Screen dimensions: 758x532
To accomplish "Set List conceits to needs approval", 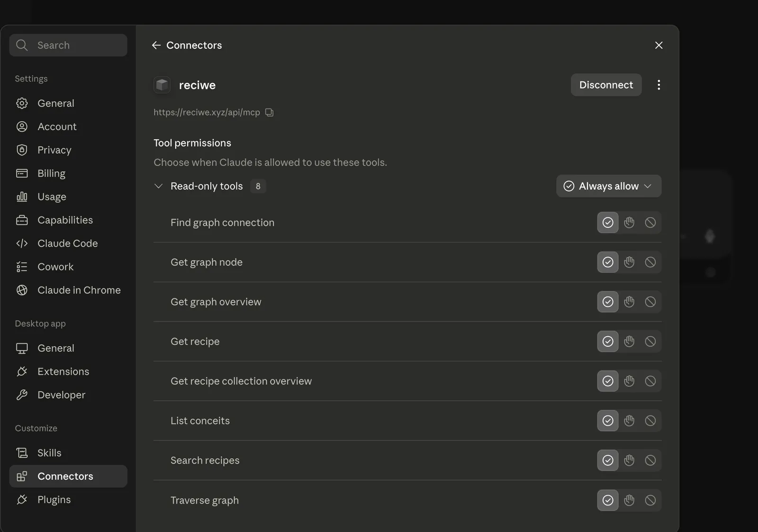I will (629, 421).
